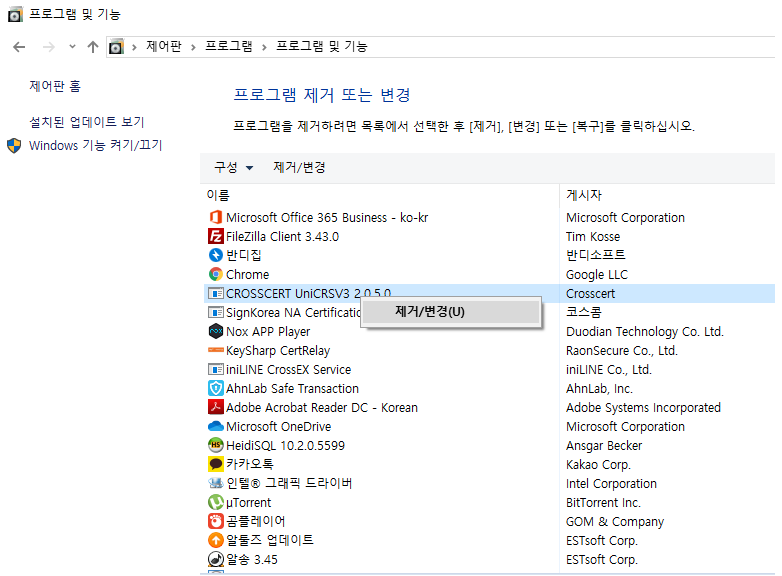Click the 인텔 그래픽 드라이버 icon
This screenshot has height=576, width=782.
point(215,483)
